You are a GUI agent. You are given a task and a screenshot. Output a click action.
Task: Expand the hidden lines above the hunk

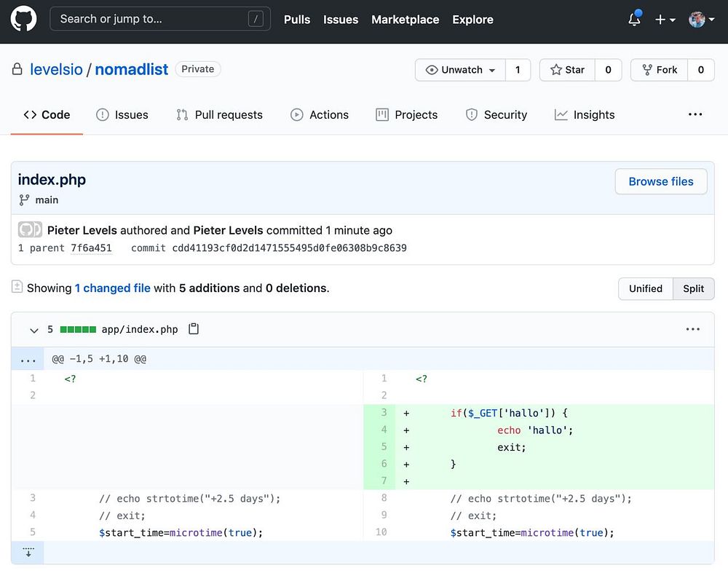[x=28, y=359]
